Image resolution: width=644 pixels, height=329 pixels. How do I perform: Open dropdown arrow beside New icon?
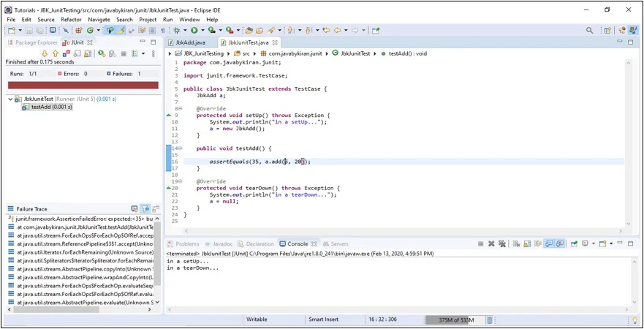[20, 31]
